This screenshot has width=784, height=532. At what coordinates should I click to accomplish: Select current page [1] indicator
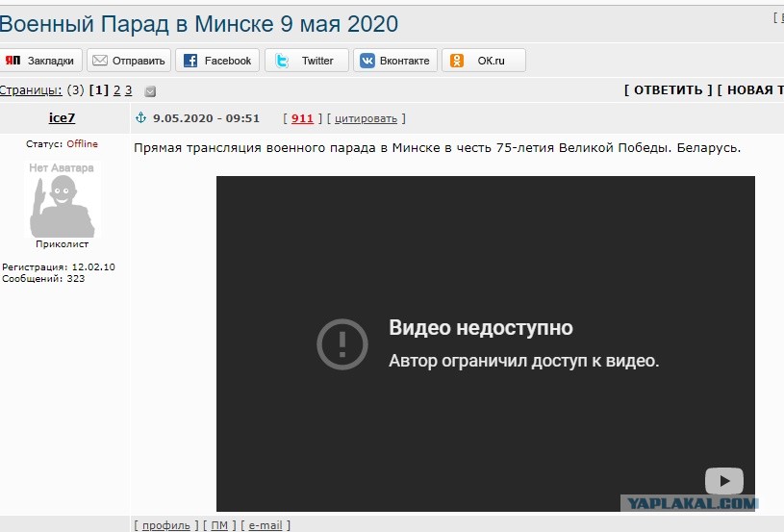[99, 90]
